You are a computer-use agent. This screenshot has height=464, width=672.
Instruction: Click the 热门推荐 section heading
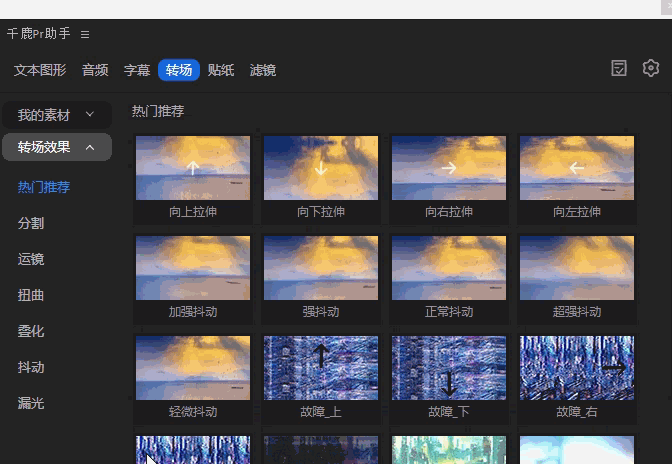click(x=158, y=111)
